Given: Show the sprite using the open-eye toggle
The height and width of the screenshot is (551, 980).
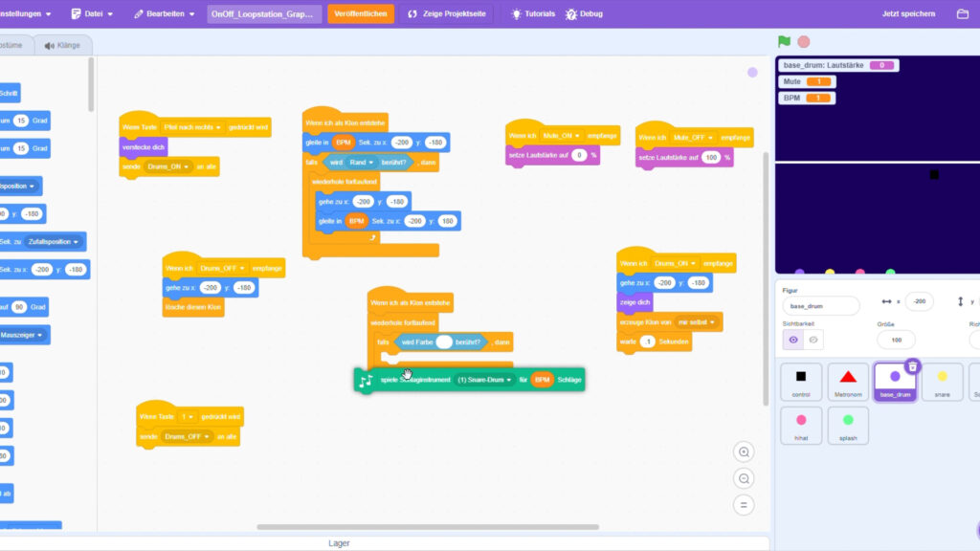Looking at the screenshot, I should tap(792, 340).
